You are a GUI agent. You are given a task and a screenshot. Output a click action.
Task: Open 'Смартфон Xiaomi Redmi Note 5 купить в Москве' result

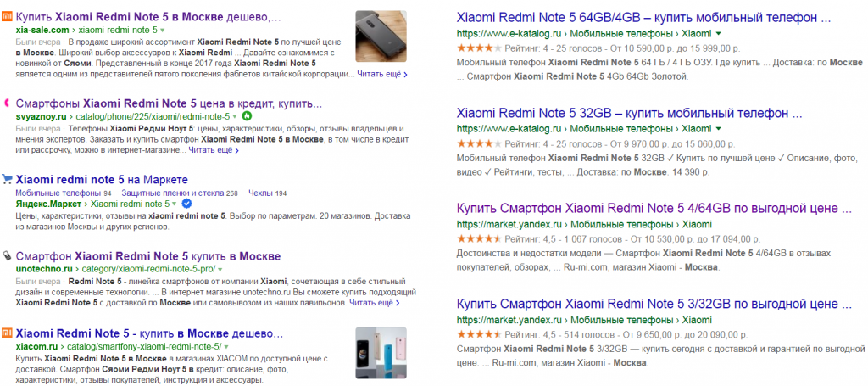tap(148, 256)
